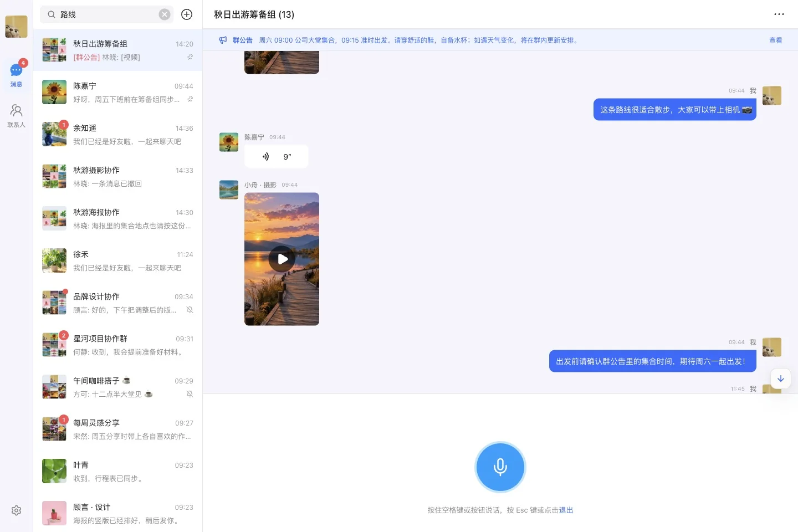Click 退出 to exit voice input

tap(566, 510)
